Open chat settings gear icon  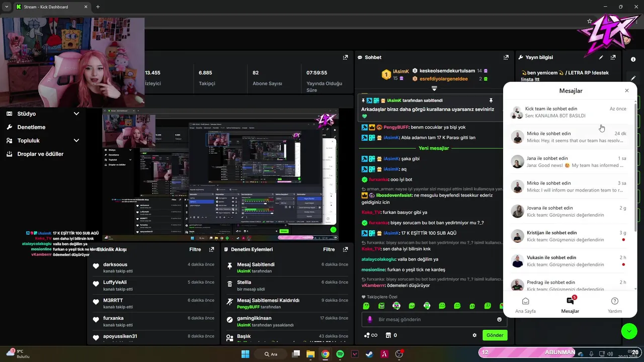pyautogui.click(x=474, y=335)
